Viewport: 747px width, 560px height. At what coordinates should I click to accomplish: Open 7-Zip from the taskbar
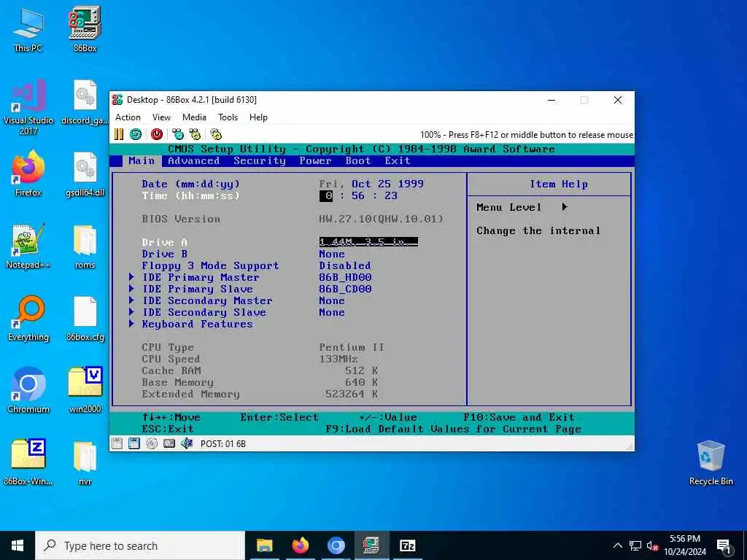407,545
